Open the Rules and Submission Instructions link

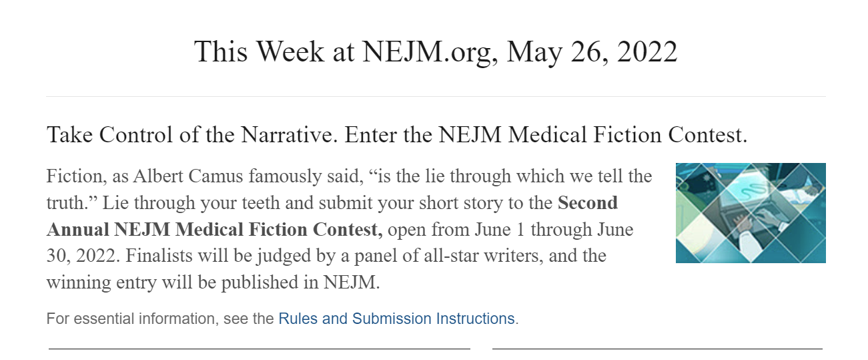[396, 319]
